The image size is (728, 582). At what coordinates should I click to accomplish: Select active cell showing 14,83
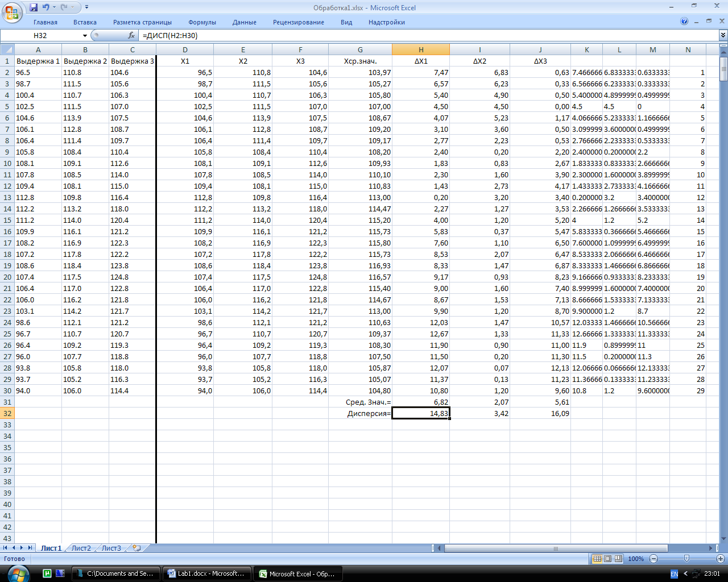(421, 413)
